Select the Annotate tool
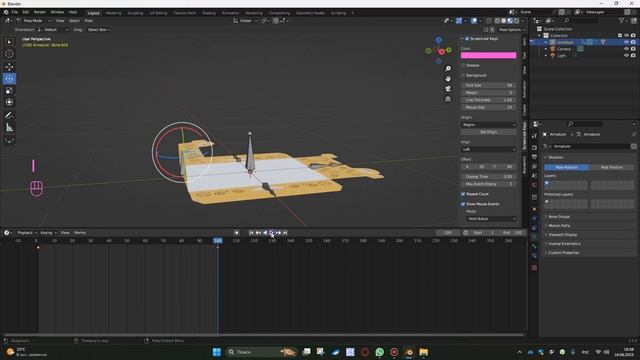640x360 pixels. click(x=9, y=116)
